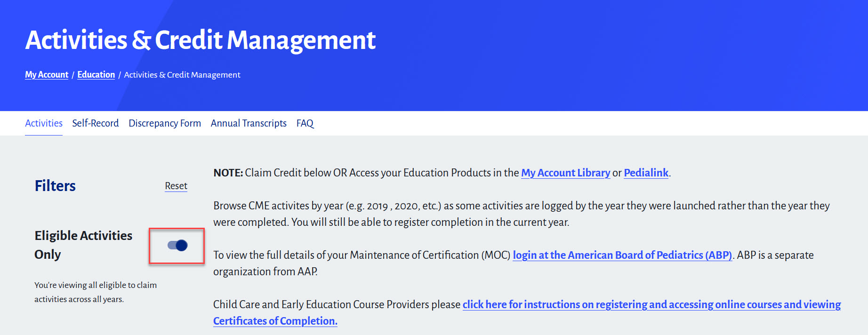Click the Activities & Credit Management page title

[201, 40]
